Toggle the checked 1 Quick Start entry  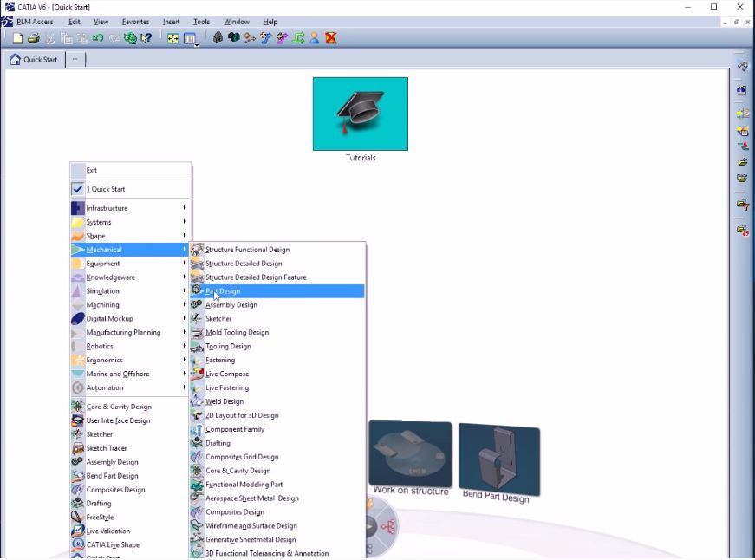coord(106,189)
